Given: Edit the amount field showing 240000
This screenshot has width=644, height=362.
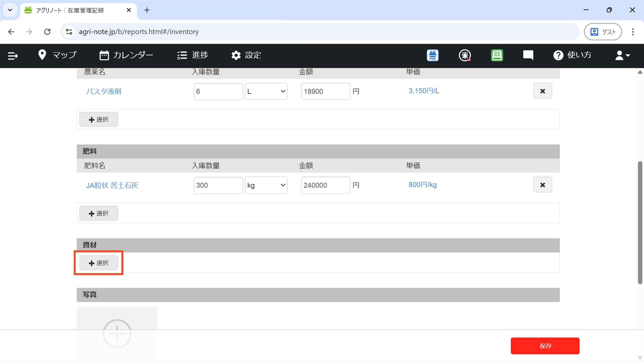Looking at the screenshot, I should tap(326, 185).
